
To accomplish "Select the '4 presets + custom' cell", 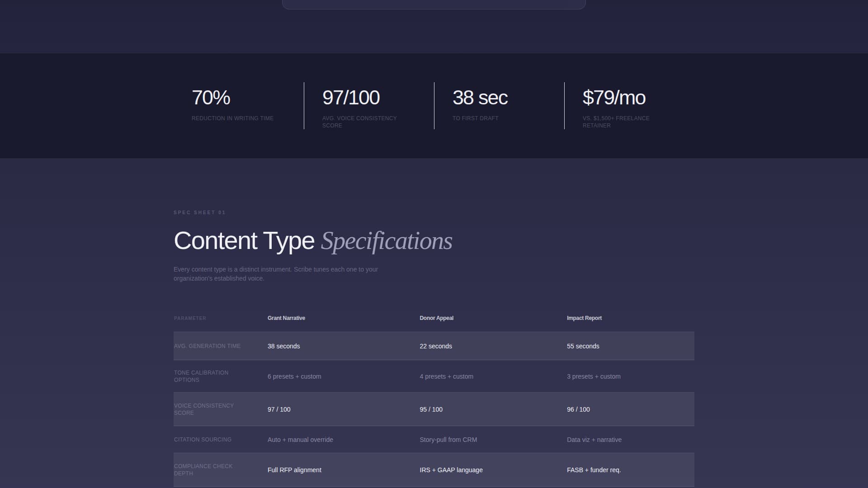I will (x=446, y=376).
